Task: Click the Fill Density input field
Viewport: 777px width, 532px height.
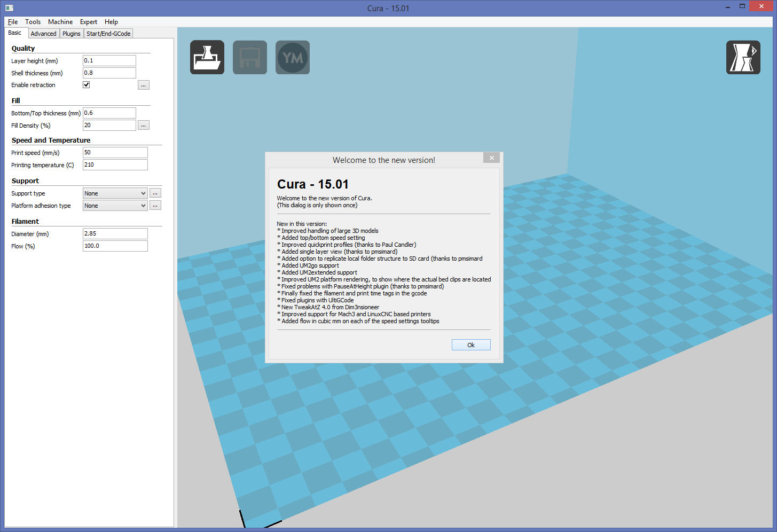Action: pyautogui.click(x=109, y=125)
